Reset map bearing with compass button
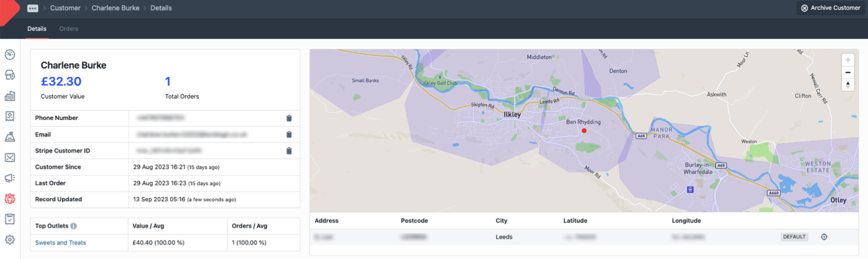 (848, 85)
